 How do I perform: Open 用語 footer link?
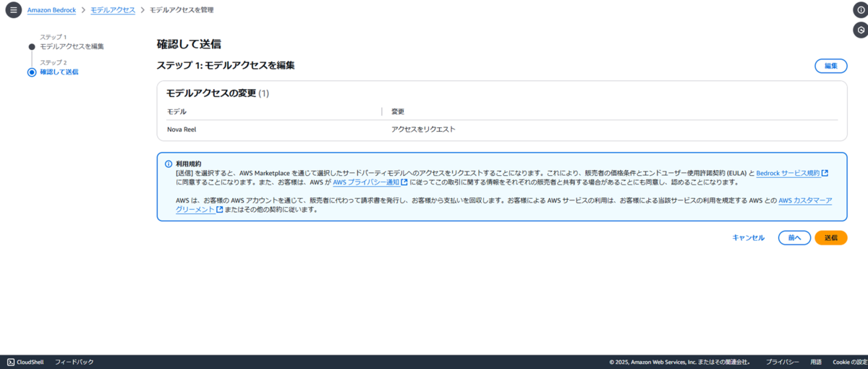[x=816, y=362]
